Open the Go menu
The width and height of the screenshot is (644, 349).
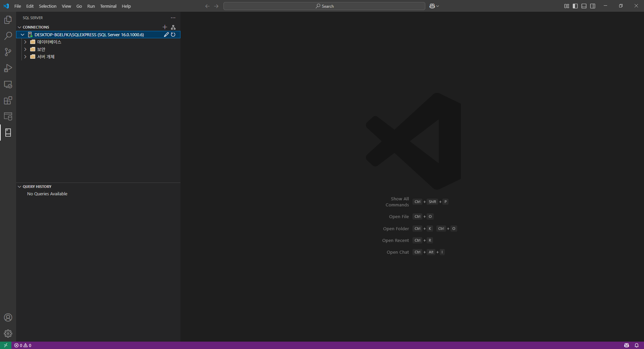[x=79, y=6]
